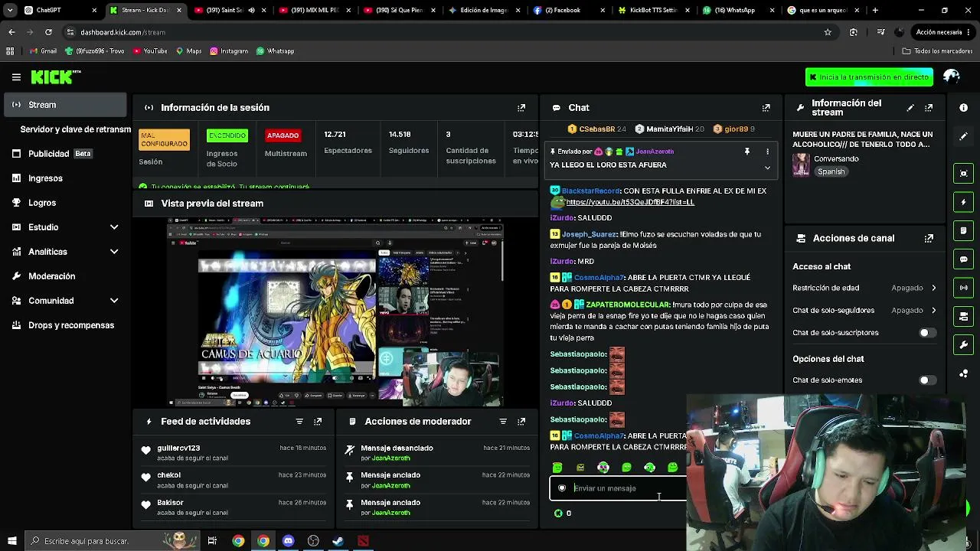Open the profile avatar menu
980x551 pixels.
(x=952, y=77)
